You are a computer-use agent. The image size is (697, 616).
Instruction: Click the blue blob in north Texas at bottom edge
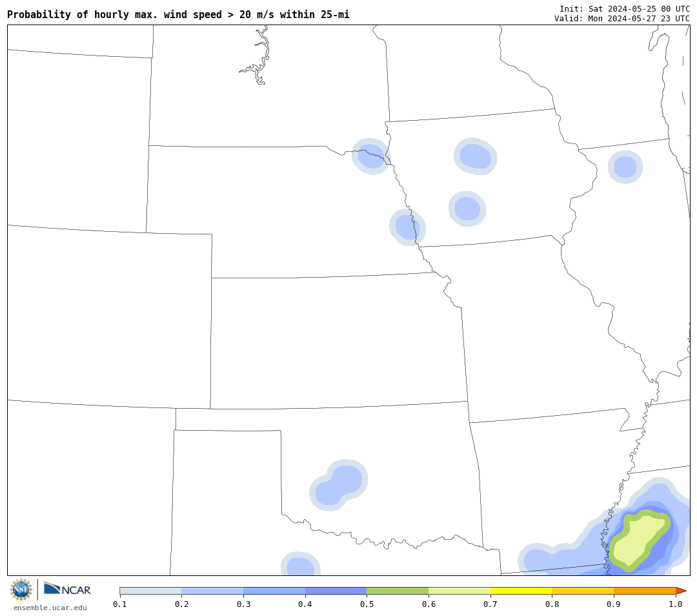point(301,564)
